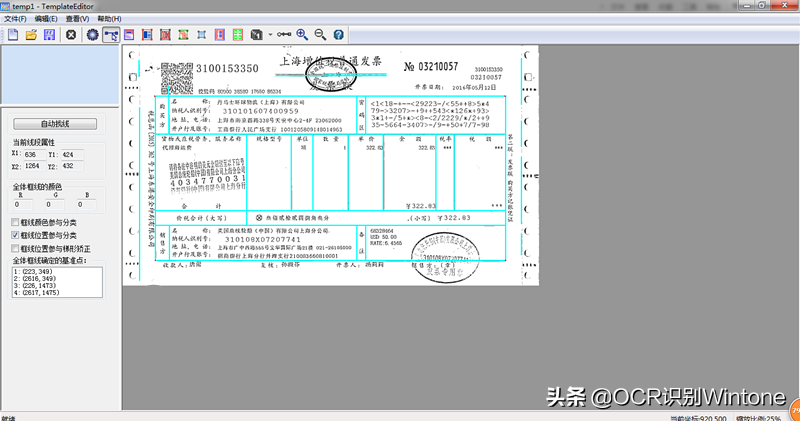Enable 框线位置参与梯形矫正 checkbox
The height and width of the screenshot is (421, 800).
[x=15, y=249]
